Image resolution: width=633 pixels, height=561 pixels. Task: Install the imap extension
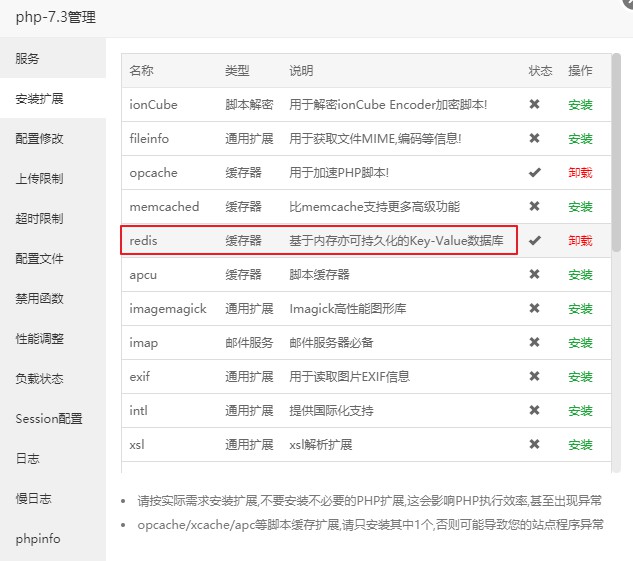click(580, 343)
